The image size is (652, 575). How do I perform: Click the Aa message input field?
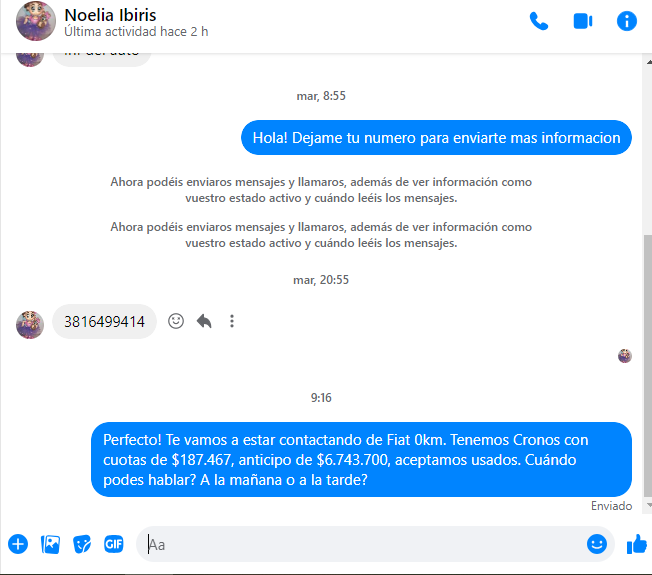(360, 544)
